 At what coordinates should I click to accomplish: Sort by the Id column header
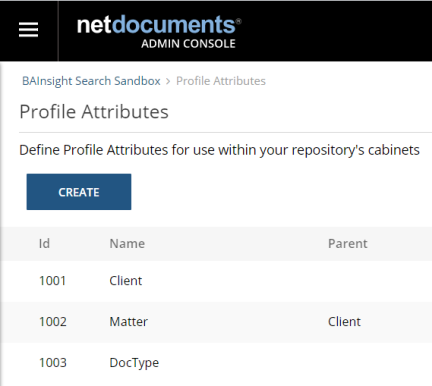tap(44, 243)
